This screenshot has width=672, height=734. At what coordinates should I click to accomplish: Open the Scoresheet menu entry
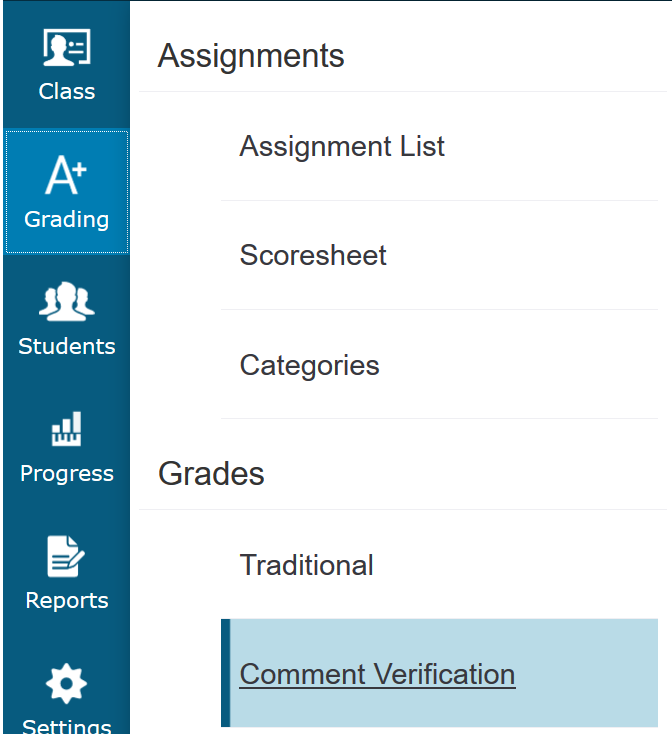tap(313, 255)
